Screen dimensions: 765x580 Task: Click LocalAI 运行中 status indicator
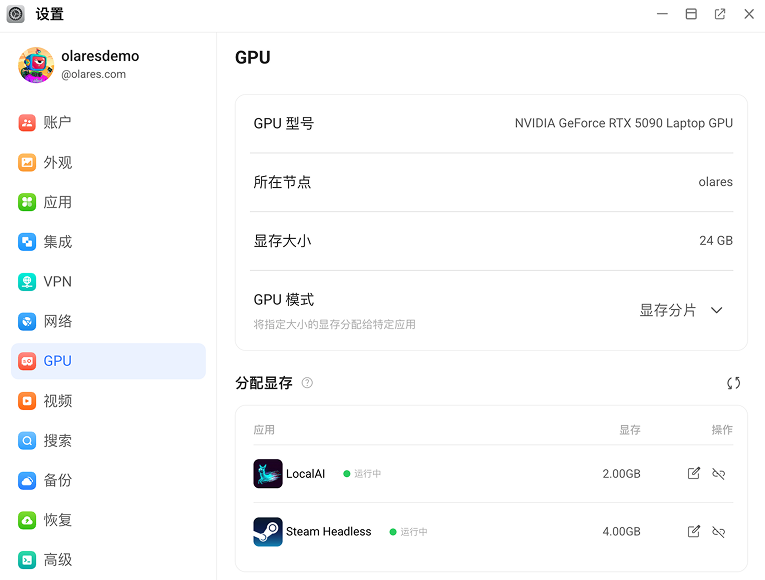[362, 474]
